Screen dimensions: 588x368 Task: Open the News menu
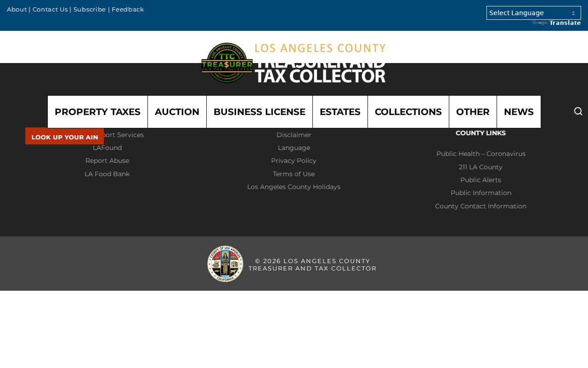coord(519,112)
